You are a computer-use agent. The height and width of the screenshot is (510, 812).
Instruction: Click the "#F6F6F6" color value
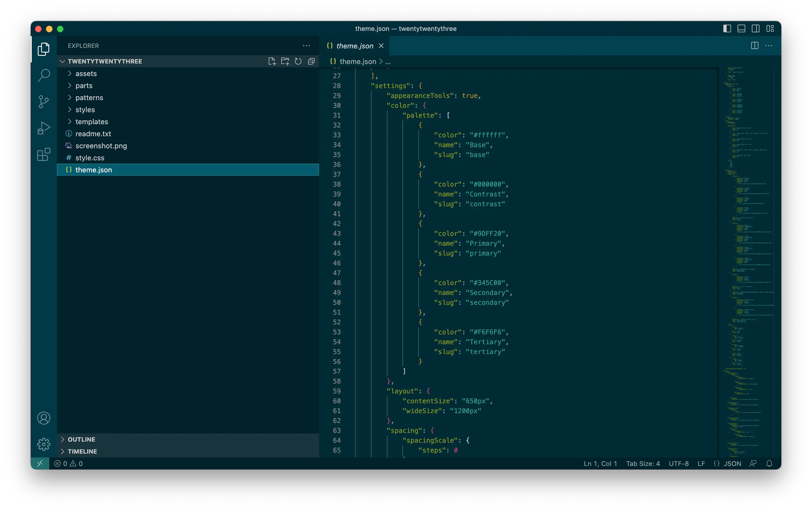pyautogui.click(x=487, y=332)
